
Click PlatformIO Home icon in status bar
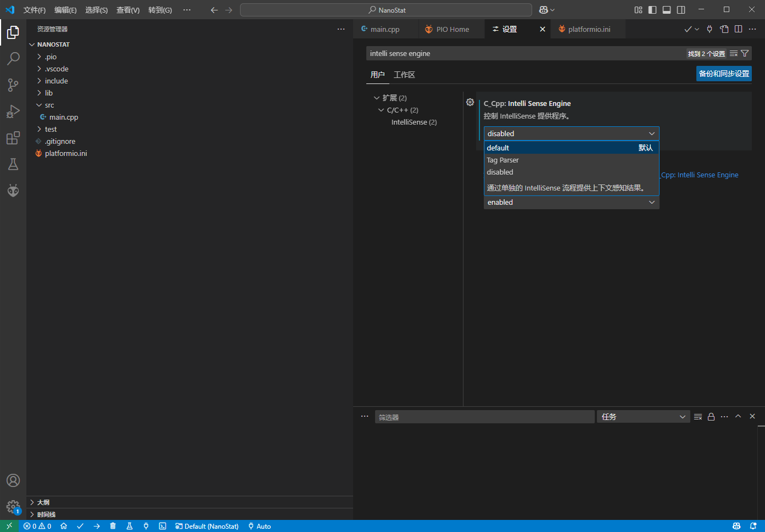click(x=64, y=526)
